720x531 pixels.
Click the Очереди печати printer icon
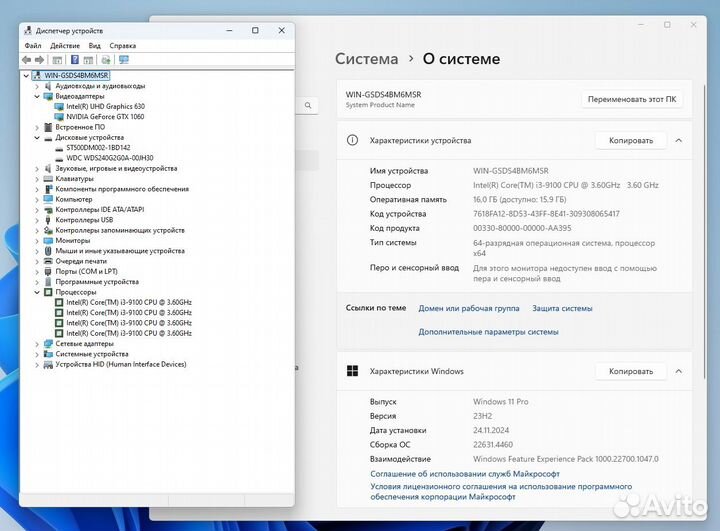[48, 261]
